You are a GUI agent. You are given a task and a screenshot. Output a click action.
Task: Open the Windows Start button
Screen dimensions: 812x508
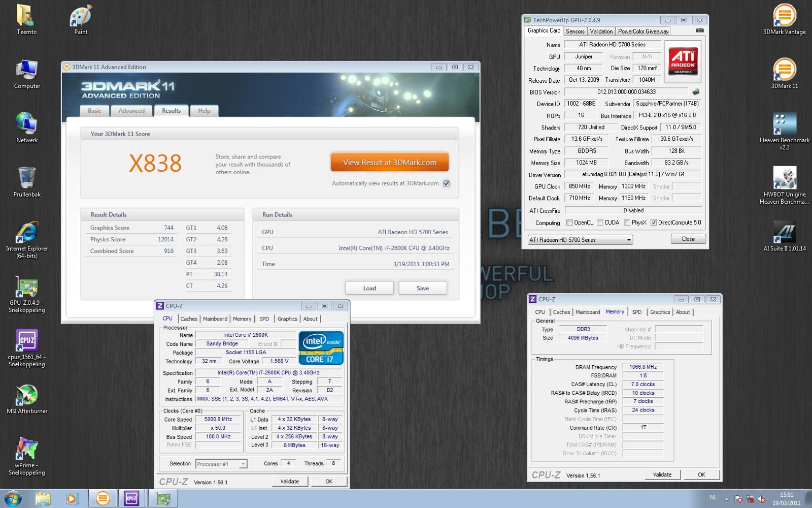(12, 498)
